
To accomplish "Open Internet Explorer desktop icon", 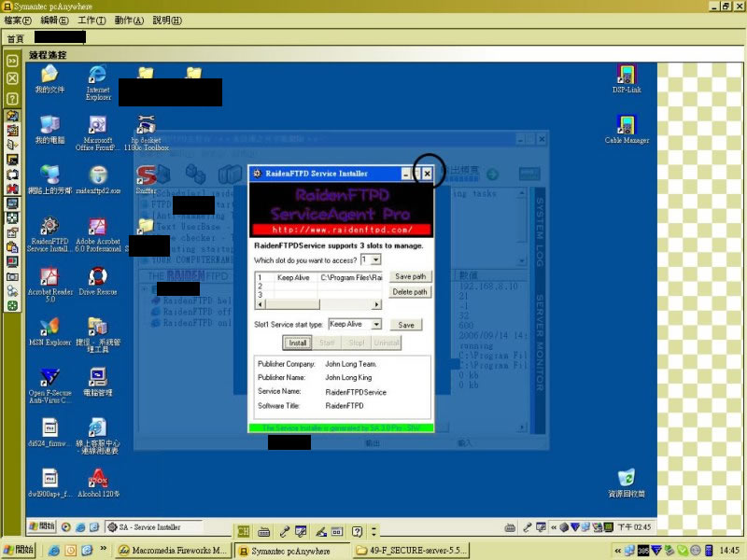I will (98, 83).
